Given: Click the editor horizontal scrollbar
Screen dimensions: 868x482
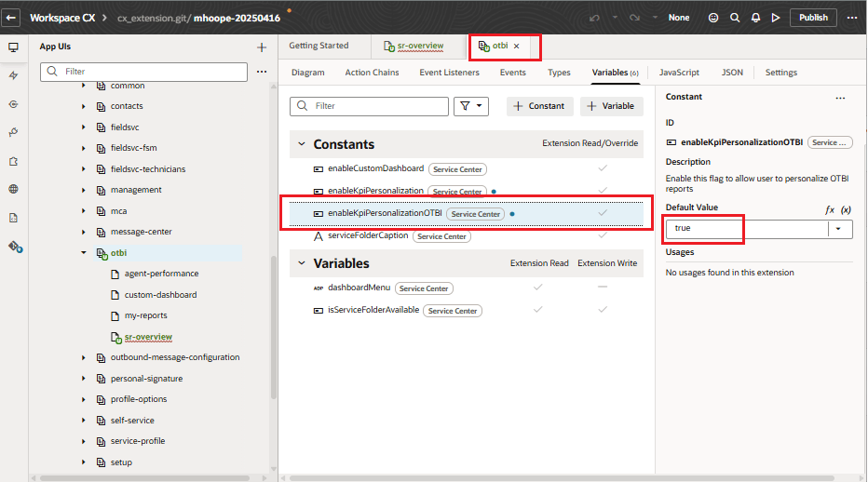Looking at the screenshot, I should pyautogui.click(x=562, y=477).
